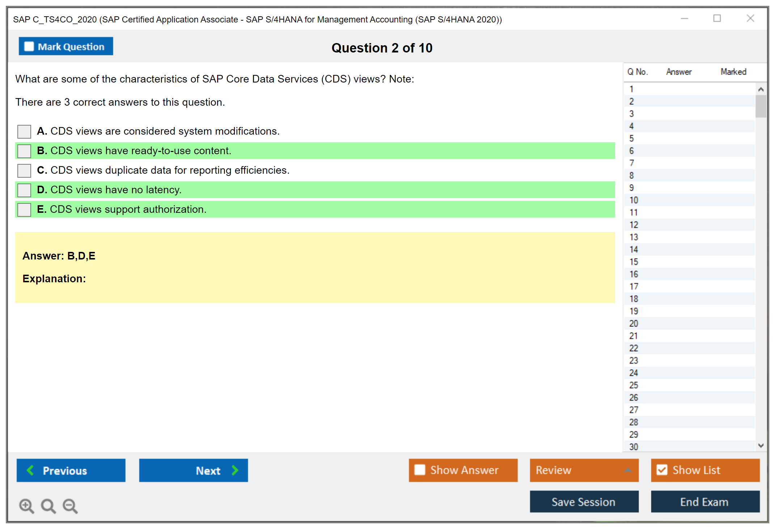Click the reset zoom magnifier icon
This screenshot has width=778, height=532.
(x=48, y=506)
